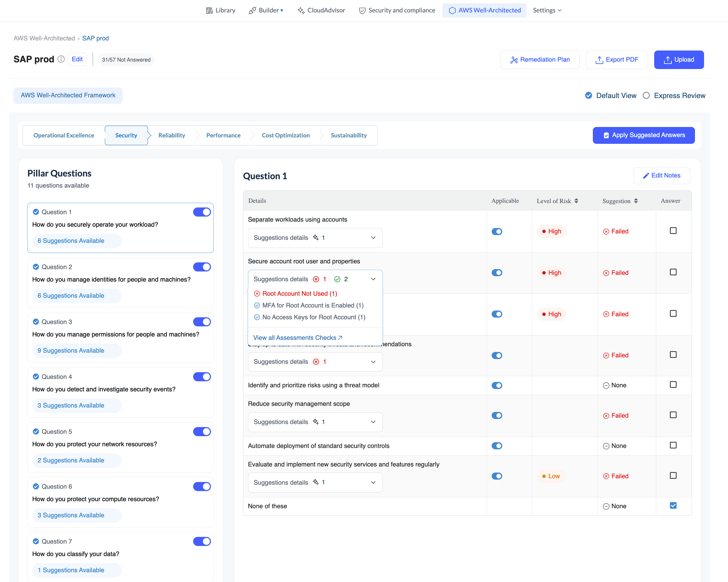Toggle Question 5 switch in pillar list

click(x=202, y=431)
